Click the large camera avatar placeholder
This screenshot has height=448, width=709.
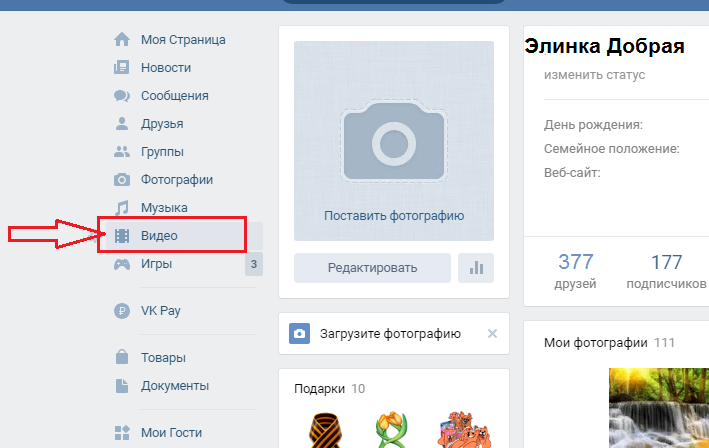[x=394, y=141]
